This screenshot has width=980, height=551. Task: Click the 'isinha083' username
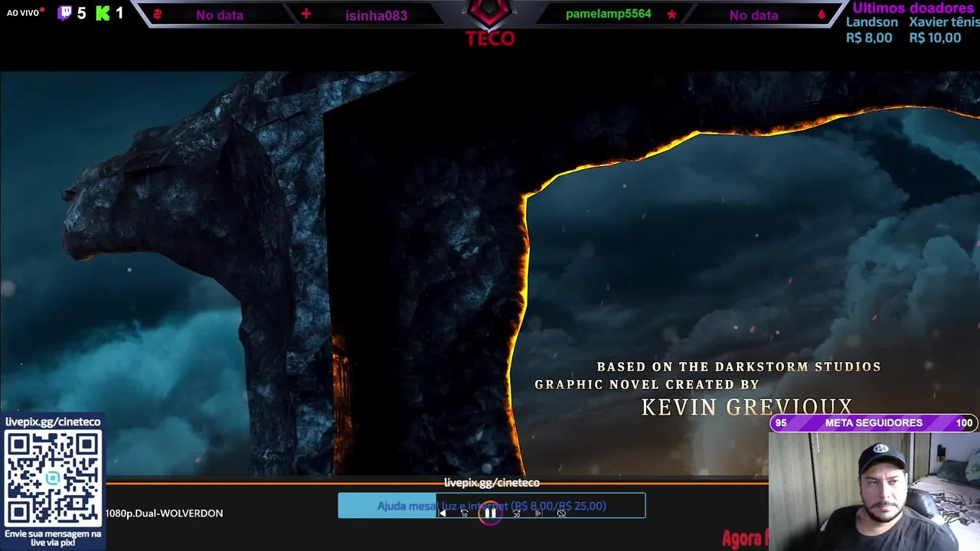pyautogui.click(x=376, y=15)
